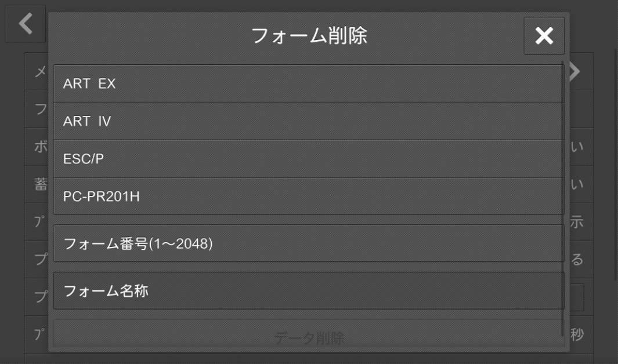This screenshot has width=618, height=364.
Task: Close the フォーム削除 dialog with X
Action: [544, 36]
